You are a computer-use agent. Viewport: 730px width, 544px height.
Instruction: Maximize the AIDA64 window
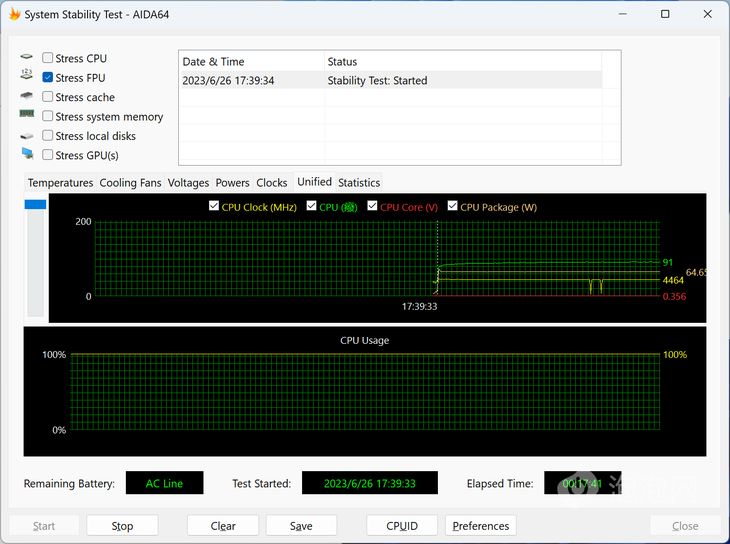tap(665, 14)
